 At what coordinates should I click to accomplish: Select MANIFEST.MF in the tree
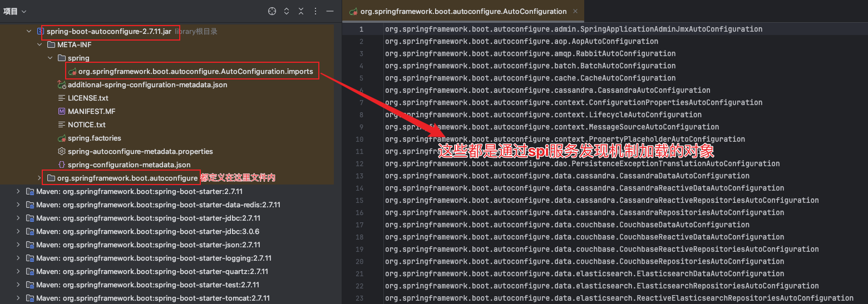point(91,112)
